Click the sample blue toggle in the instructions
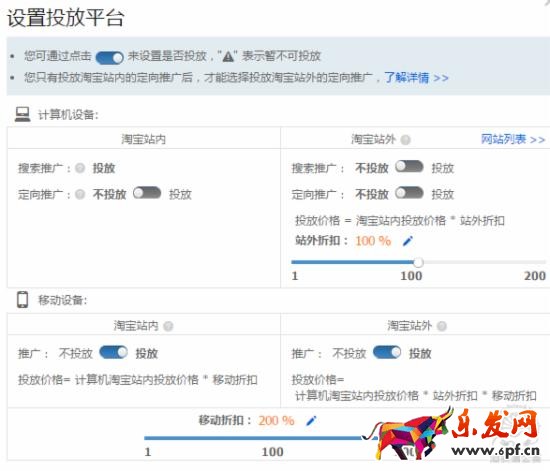Viewport: 550px width, 471px height. (109, 58)
